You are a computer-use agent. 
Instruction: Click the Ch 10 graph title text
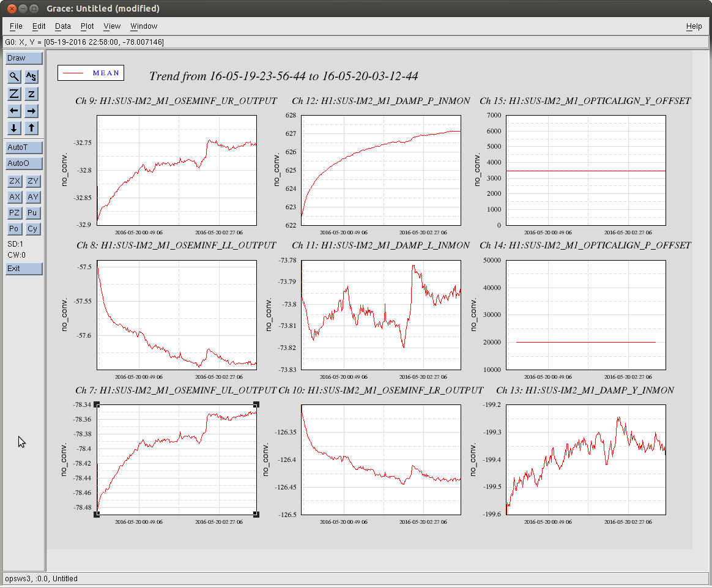tap(381, 390)
